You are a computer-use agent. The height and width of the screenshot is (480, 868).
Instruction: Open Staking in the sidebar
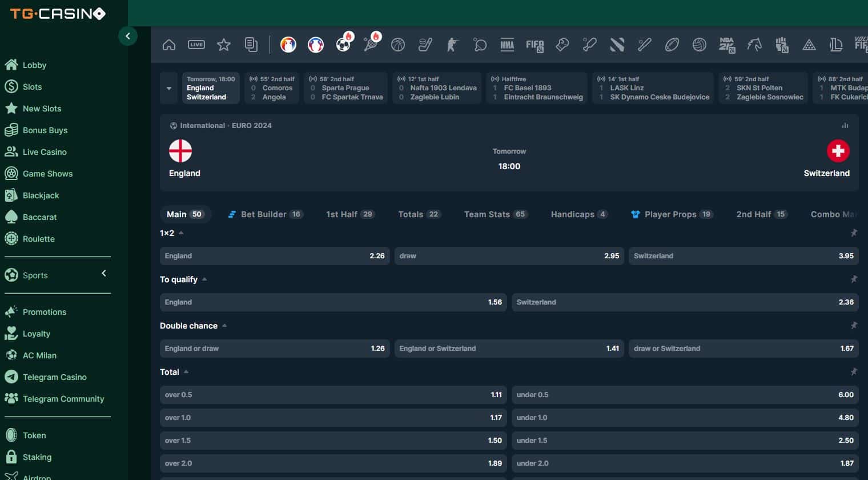(37, 457)
